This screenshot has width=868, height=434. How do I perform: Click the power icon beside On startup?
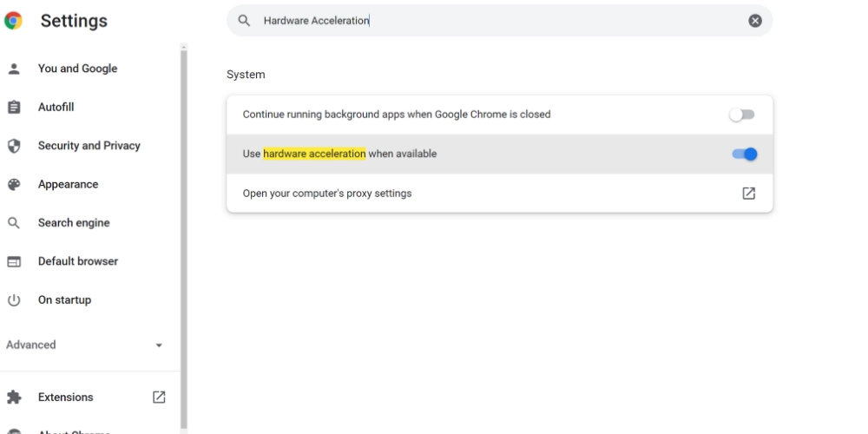click(14, 300)
